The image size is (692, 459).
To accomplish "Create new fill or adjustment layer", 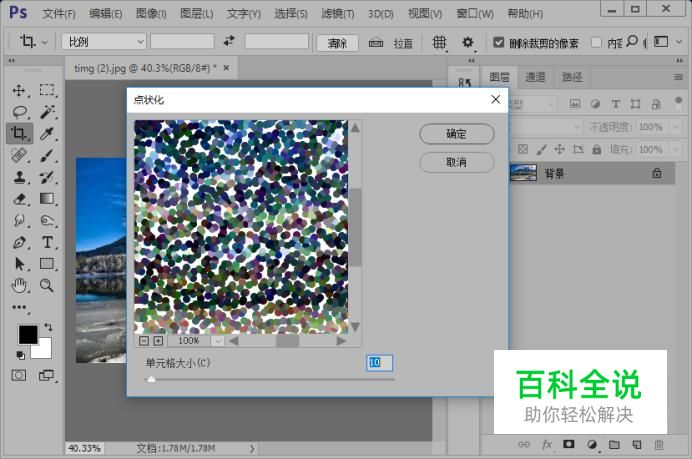I will point(592,444).
